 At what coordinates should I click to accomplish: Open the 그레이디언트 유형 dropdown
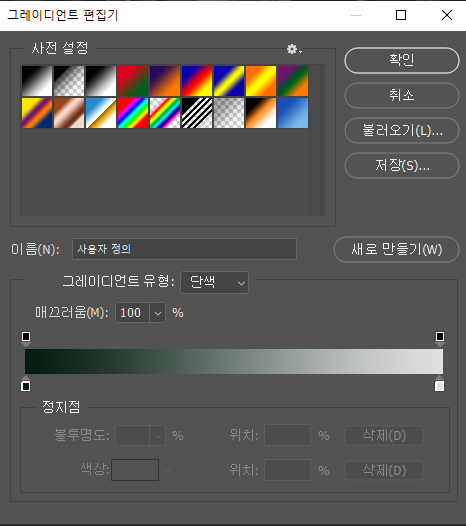pos(214,282)
